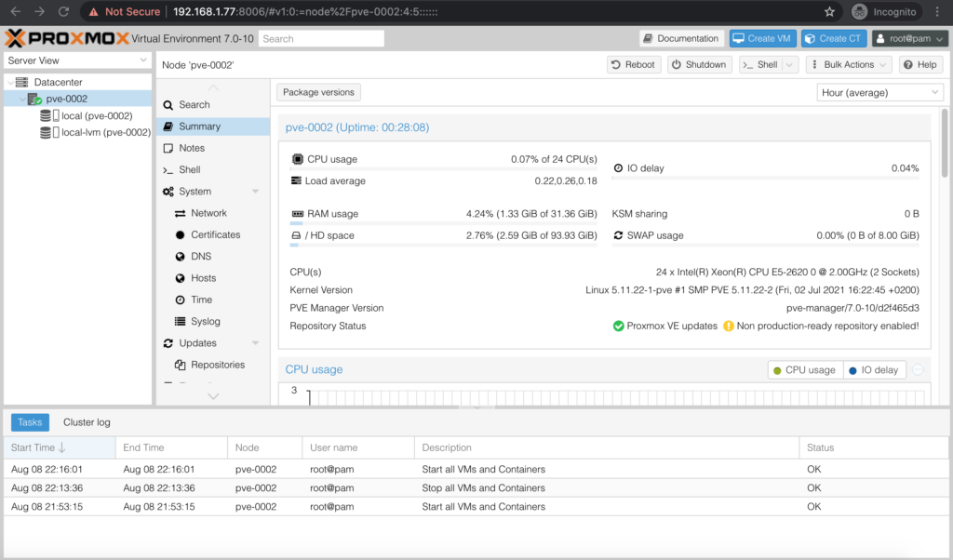This screenshot has height=560, width=953.
Task: Open the Shell button dropdown arrow
Action: click(x=789, y=65)
